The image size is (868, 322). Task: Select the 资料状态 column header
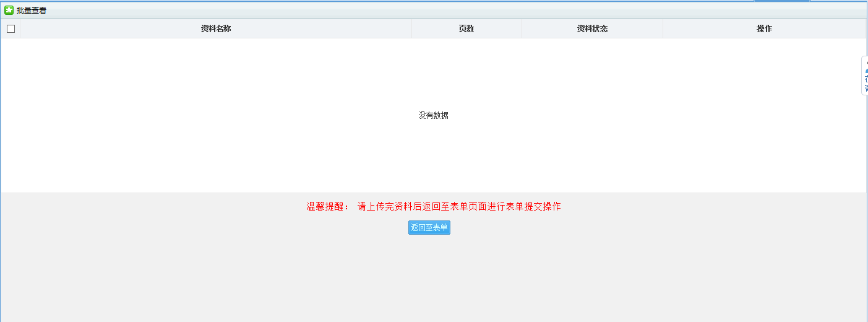(592, 28)
